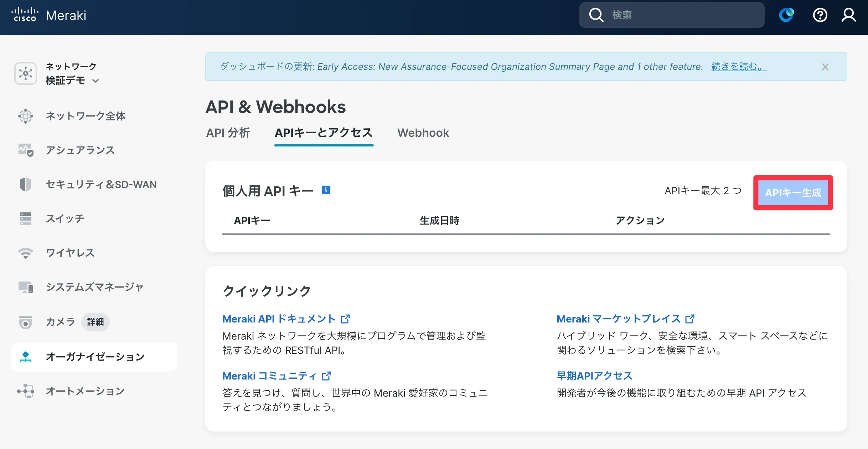
Task: Open the help question-mark icon
Action: [x=820, y=15]
